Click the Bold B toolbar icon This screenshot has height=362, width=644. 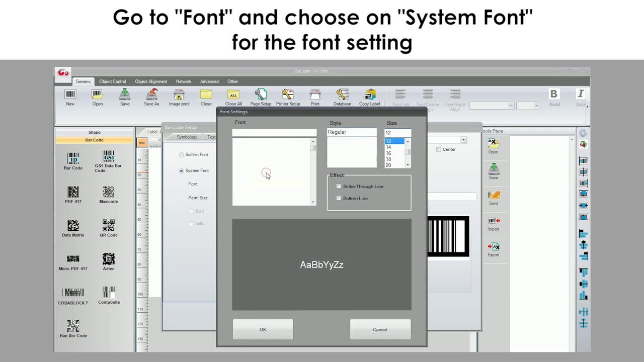tap(553, 94)
